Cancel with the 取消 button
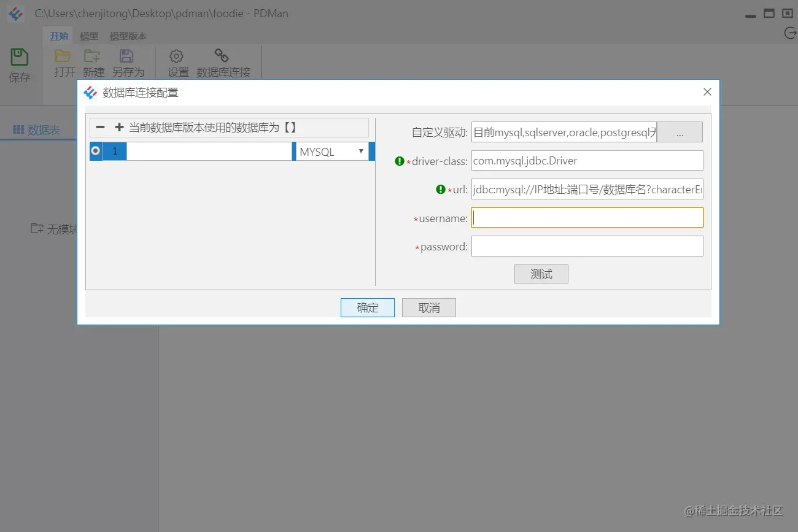This screenshot has height=532, width=798. [429, 307]
